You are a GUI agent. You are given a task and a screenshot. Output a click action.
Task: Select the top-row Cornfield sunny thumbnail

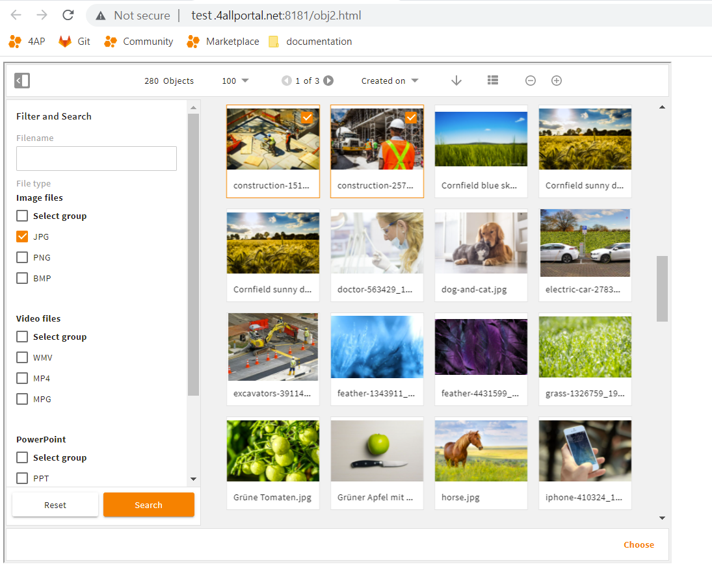coord(585,151)
